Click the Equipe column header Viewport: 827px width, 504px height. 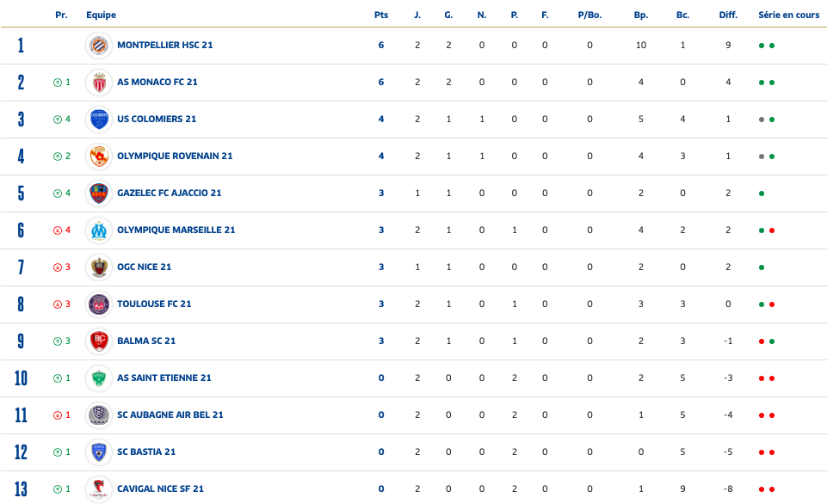101,15
